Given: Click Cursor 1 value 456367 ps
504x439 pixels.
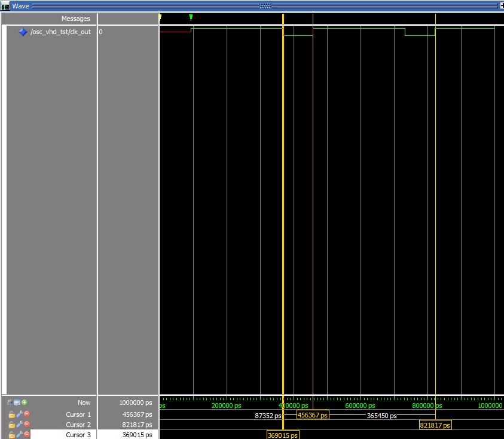Looking at the screenshot, I should point(137,414).
